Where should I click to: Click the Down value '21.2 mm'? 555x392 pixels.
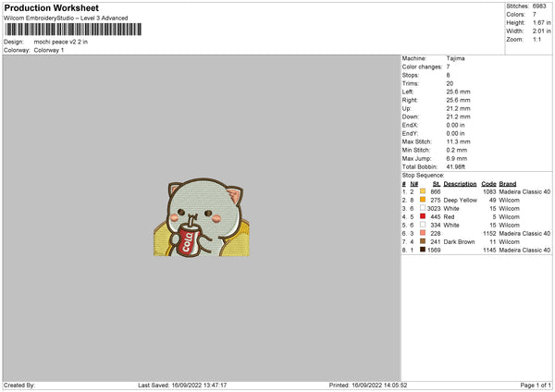[x=459, y=116]
